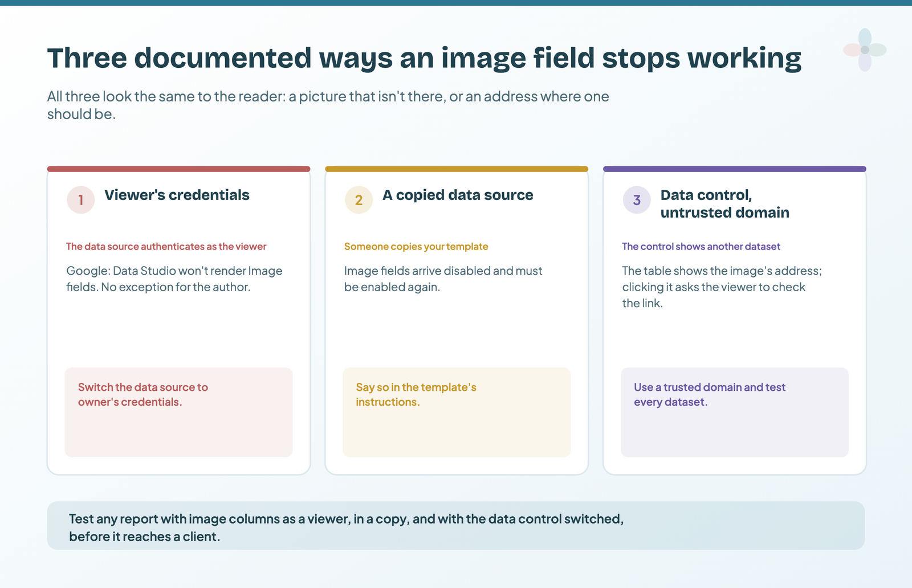Click the number 2 circle badge
This screenshot has width=912, height=588.
coord(359,200)
